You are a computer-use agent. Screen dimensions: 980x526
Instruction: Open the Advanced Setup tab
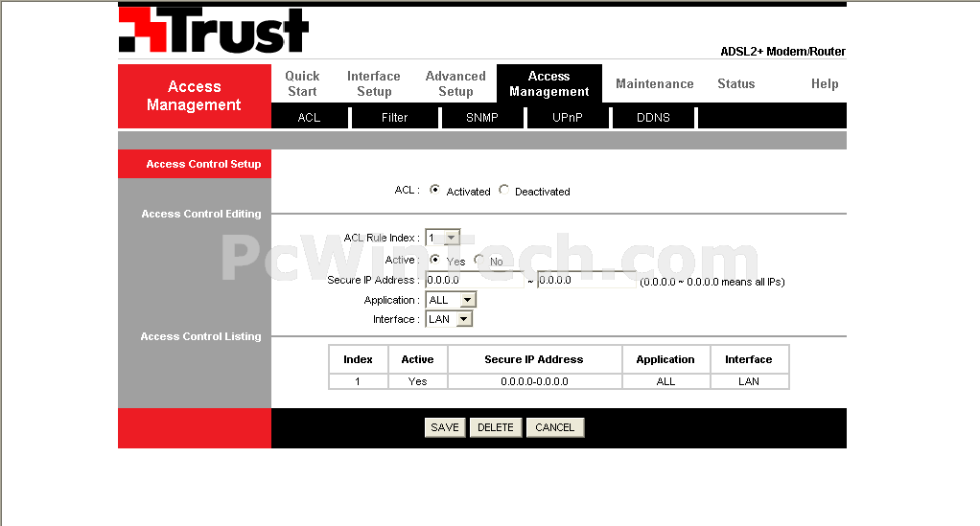pos(455,83)
